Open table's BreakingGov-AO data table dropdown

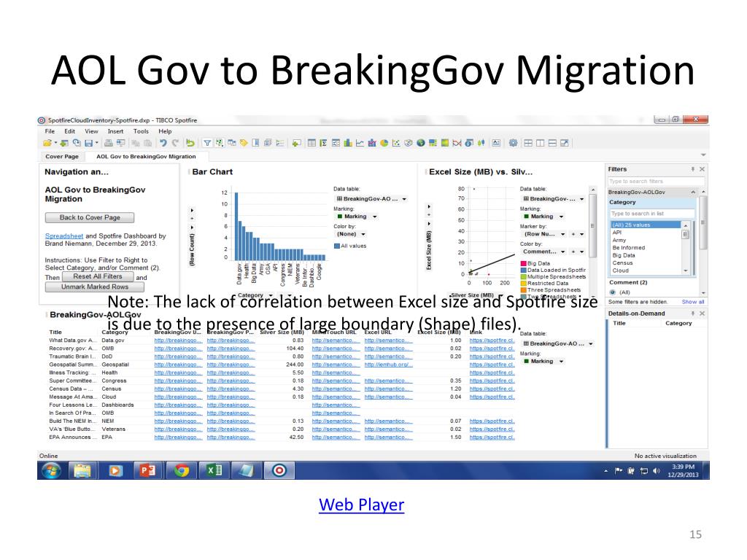(591, 344)
